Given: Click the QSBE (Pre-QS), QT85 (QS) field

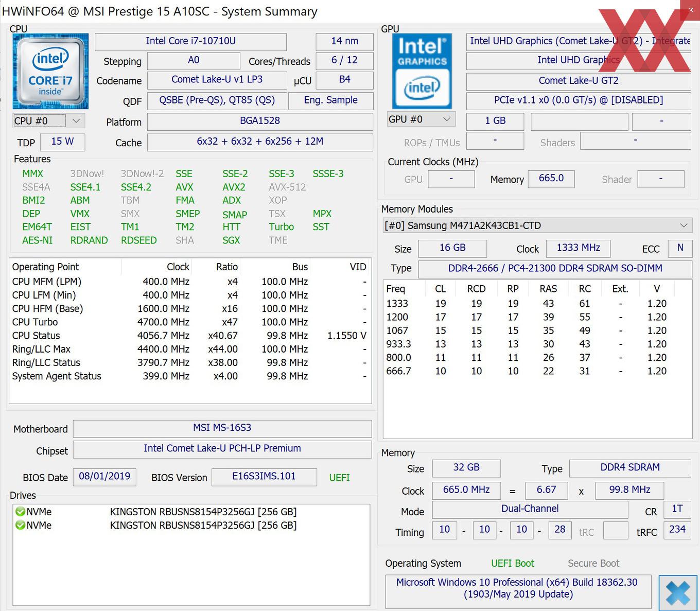Looking at the screenshot, I should (217, 100).
